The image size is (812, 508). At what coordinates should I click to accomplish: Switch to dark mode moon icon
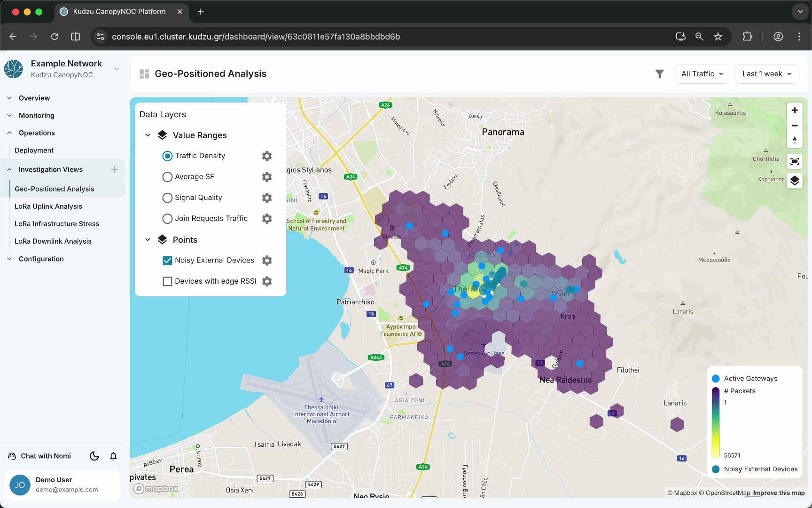94,456
